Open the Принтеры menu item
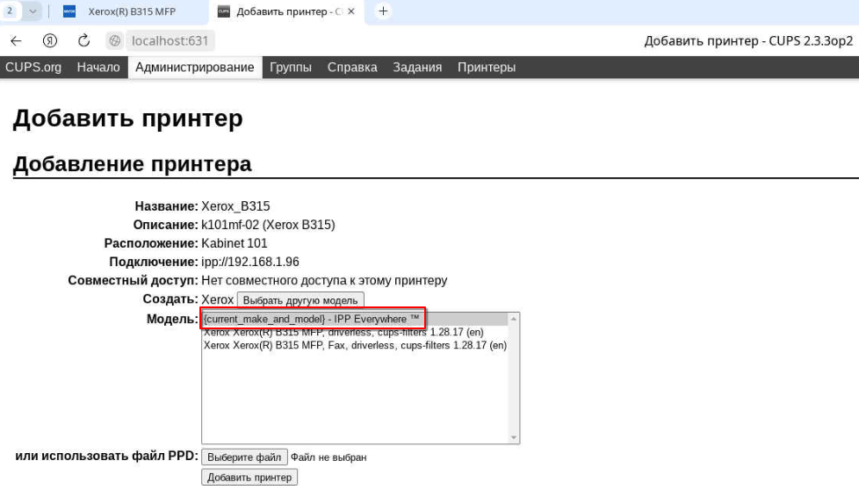Image resolution: width=859 pixels, height=504 pixels. click(487, 68)
